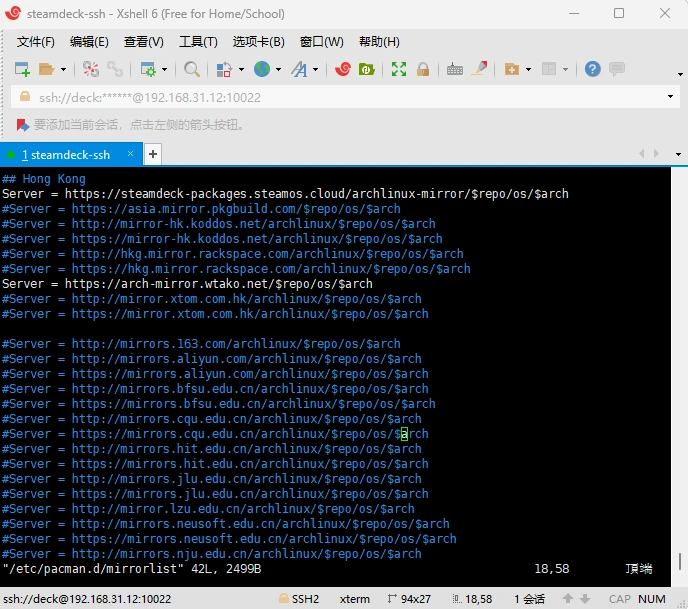Image resolution: width=688 pixels, height=609 pixels.
Task: Click the "## Hong Kong" comment line
Action: tap(43, 179)
